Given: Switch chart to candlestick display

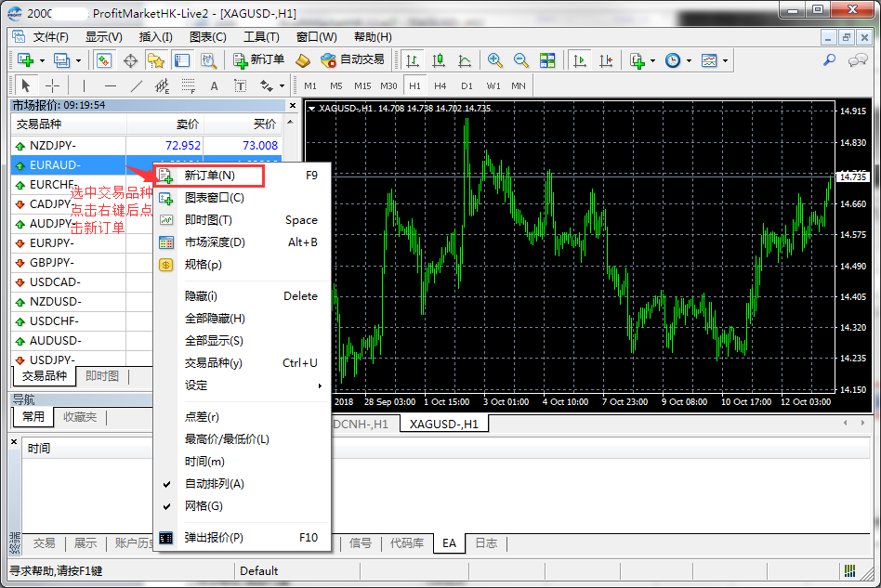Looking at the screenshot, I should [x=439, y=60].
